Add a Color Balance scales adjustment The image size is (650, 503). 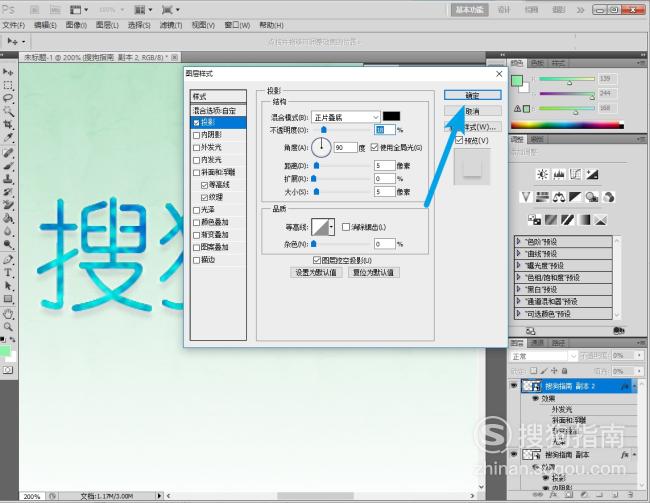[x=559, y=197]
